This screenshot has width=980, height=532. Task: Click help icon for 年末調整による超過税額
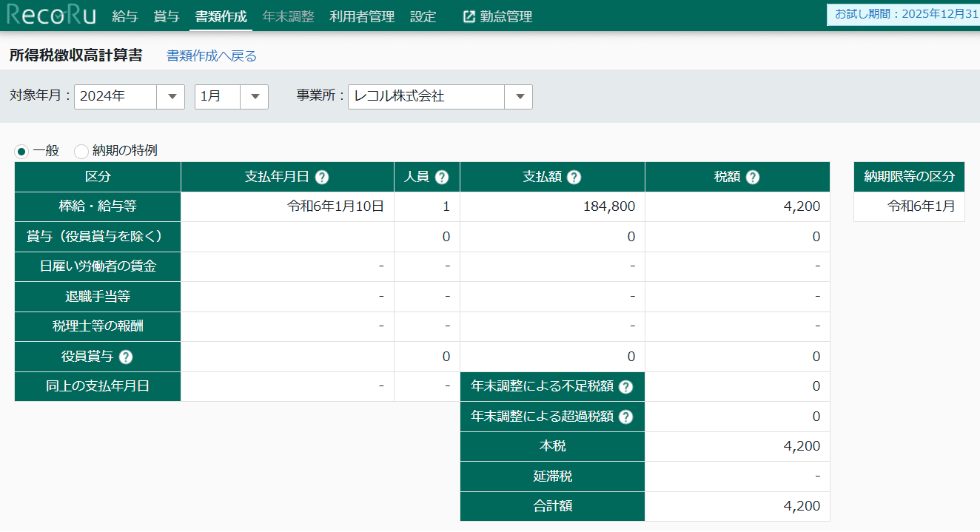click(625, 417)
